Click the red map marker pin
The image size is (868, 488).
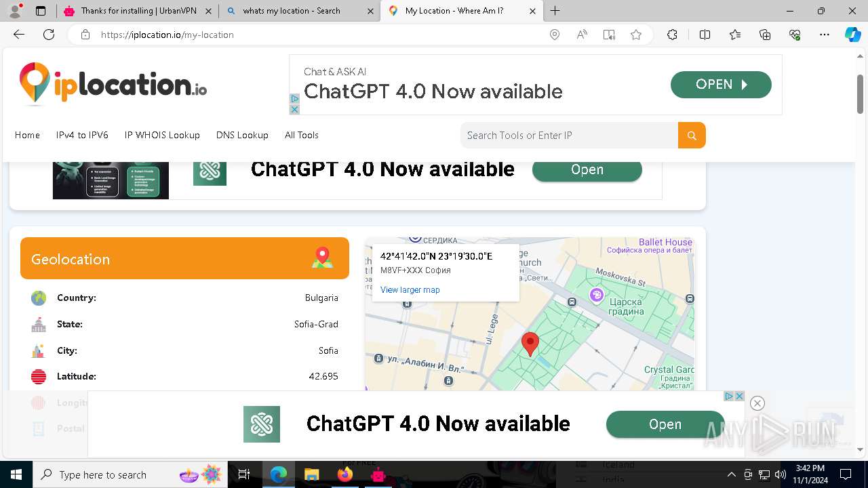click(x=530, y=344)
